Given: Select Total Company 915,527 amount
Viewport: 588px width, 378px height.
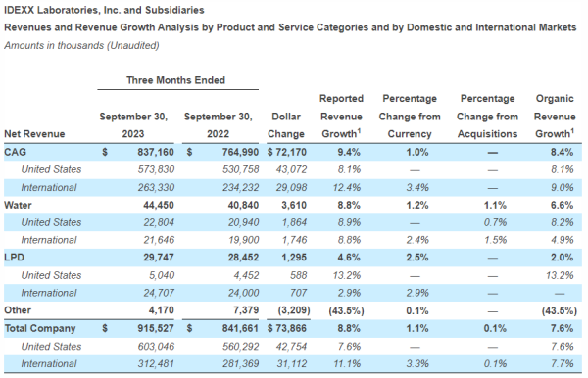Looking at the screenshot, I should (156, 329).
